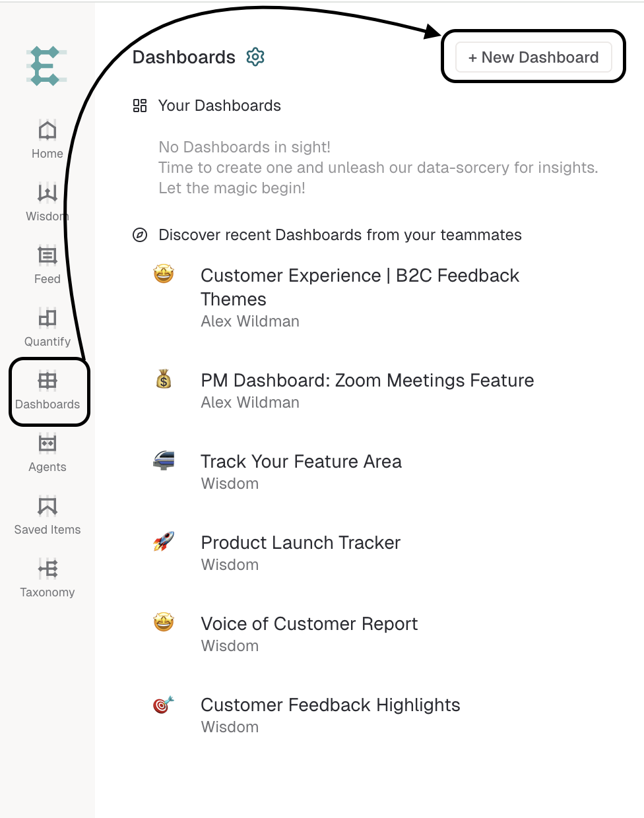Open Customer Feedback Highlights dashboard
The width and height of the screenshot is (644, 818).
point(330,705)
